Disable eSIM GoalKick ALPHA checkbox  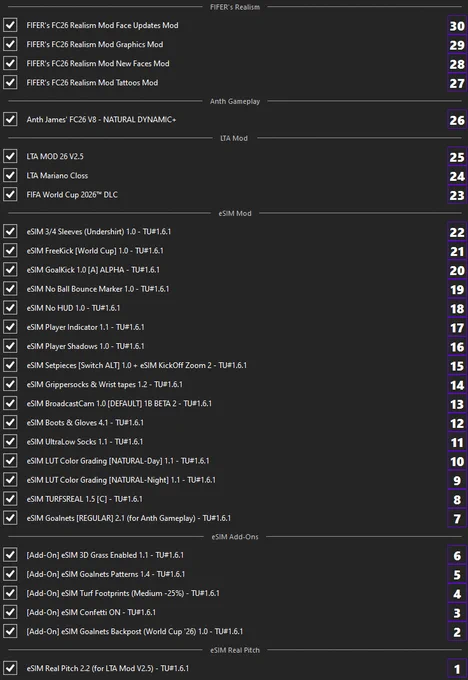click(10, 269)
